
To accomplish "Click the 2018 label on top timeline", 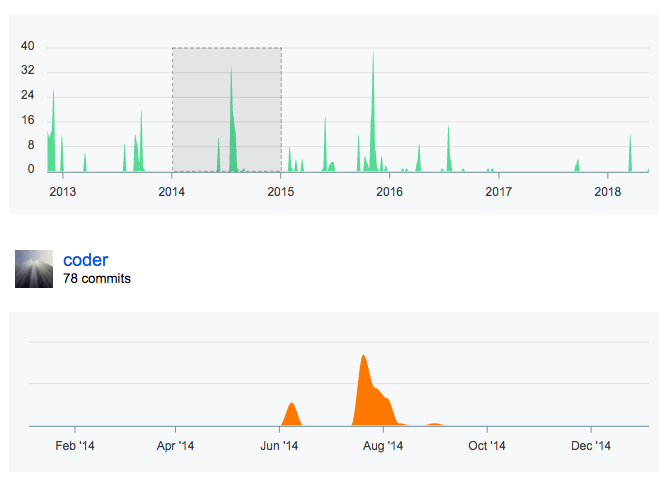I will pos(607,190).
